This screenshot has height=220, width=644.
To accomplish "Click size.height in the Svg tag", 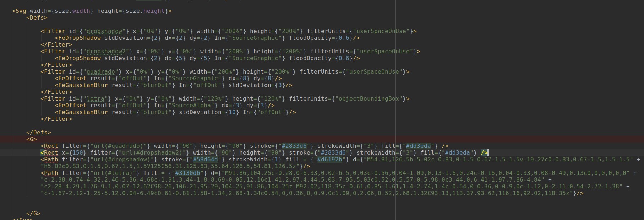I will pos(145,11).
